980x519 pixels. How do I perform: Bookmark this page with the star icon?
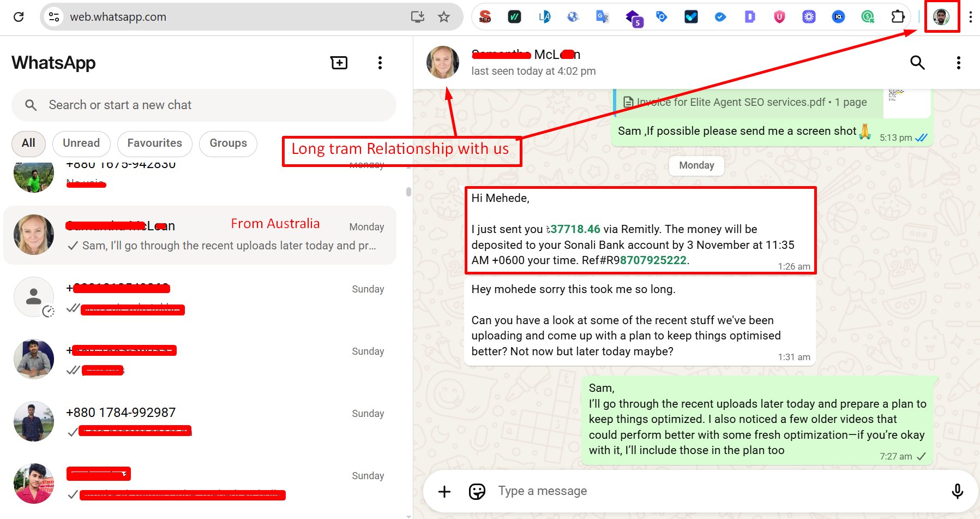click(444, 17)
